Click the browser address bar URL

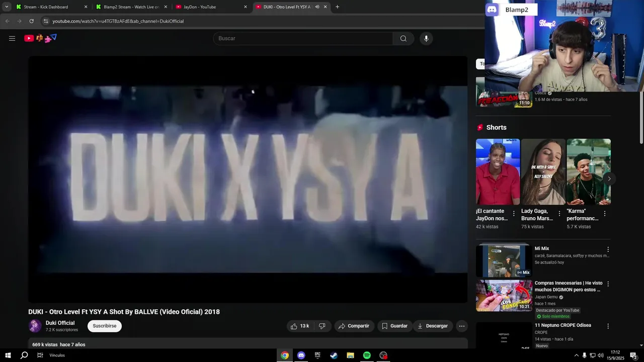(118, 21)
